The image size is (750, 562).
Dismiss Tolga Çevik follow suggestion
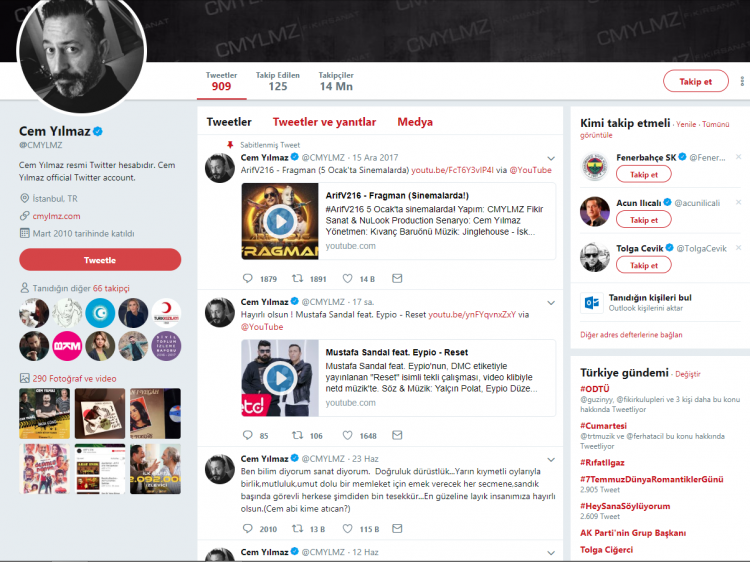point(739,248)
